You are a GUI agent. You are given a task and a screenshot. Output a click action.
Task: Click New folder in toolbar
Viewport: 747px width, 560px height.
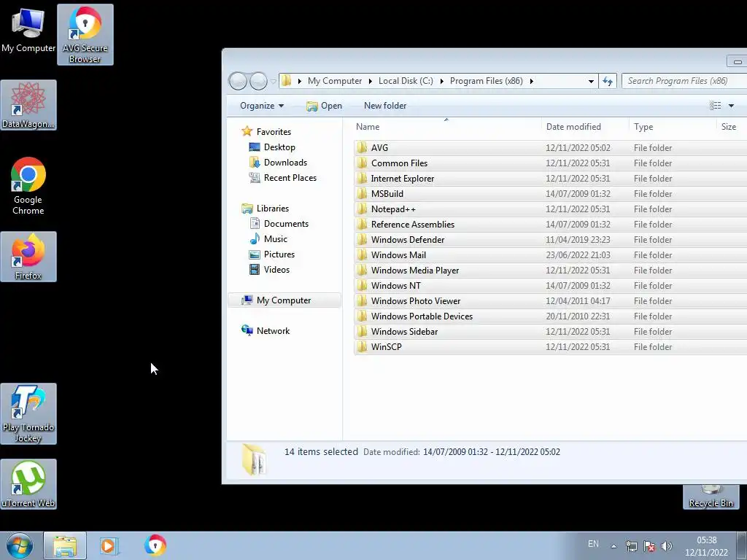[x=385, y=106]
